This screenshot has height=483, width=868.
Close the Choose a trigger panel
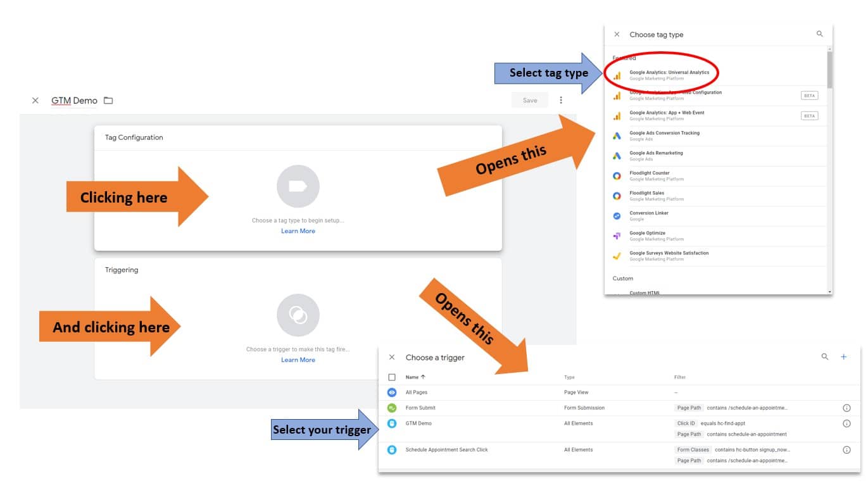pyautogui.click(x=392, y=358)
